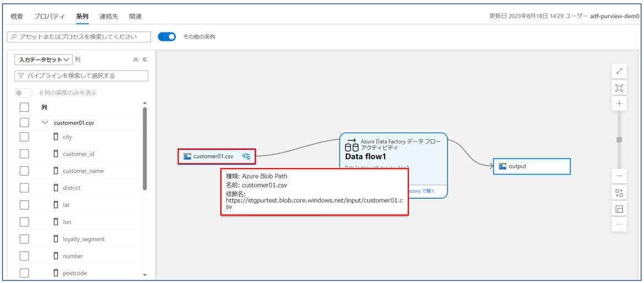The height and width of the screenshot is (283, 644).
Task: Open the プロパティ tab
Action: 49,17
